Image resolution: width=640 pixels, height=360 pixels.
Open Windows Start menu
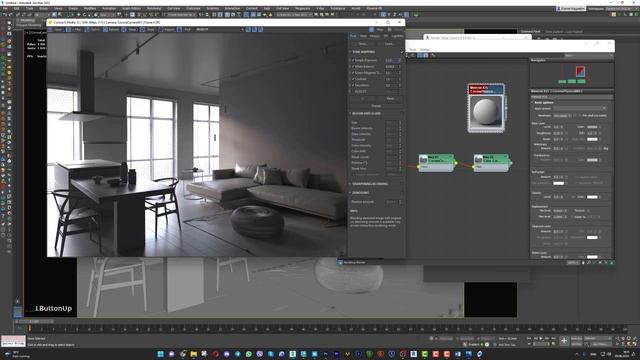(x=160, y=354)
